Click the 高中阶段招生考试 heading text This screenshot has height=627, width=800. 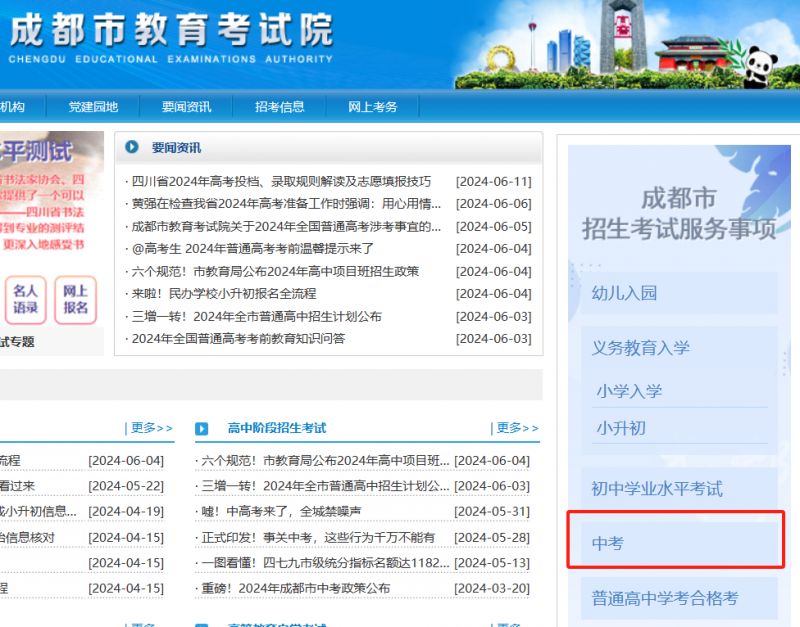point(277,428)
